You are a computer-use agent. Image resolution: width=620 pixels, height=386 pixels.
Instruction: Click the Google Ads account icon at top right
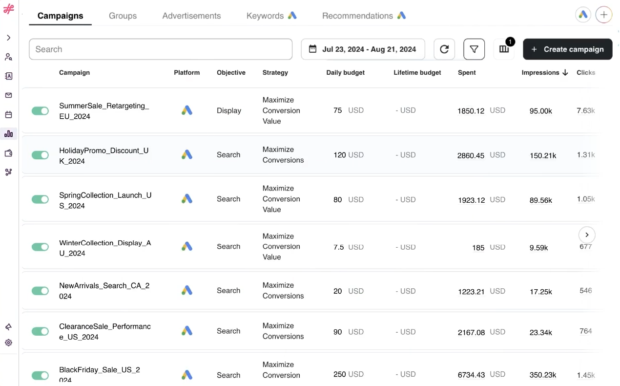click(x=583, y=15)
